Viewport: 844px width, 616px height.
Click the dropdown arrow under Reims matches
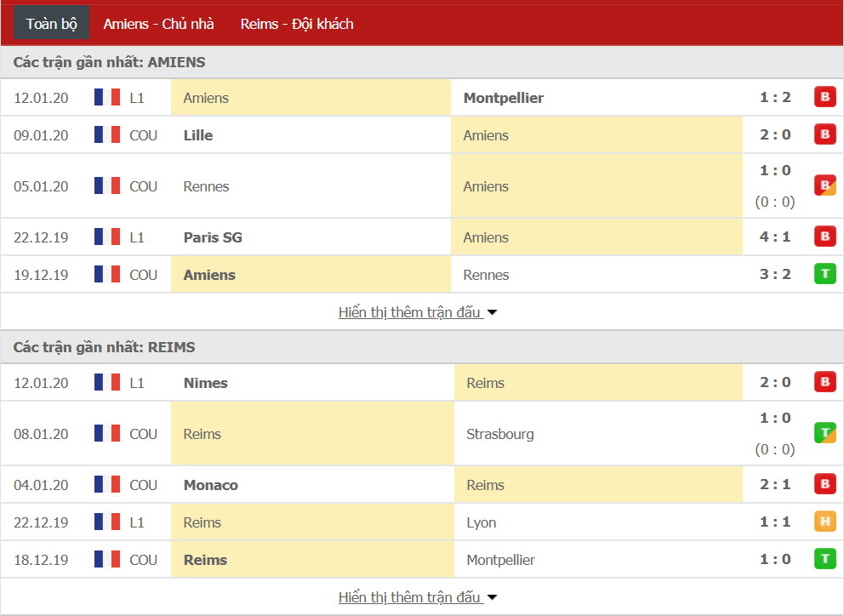[492, 597]
